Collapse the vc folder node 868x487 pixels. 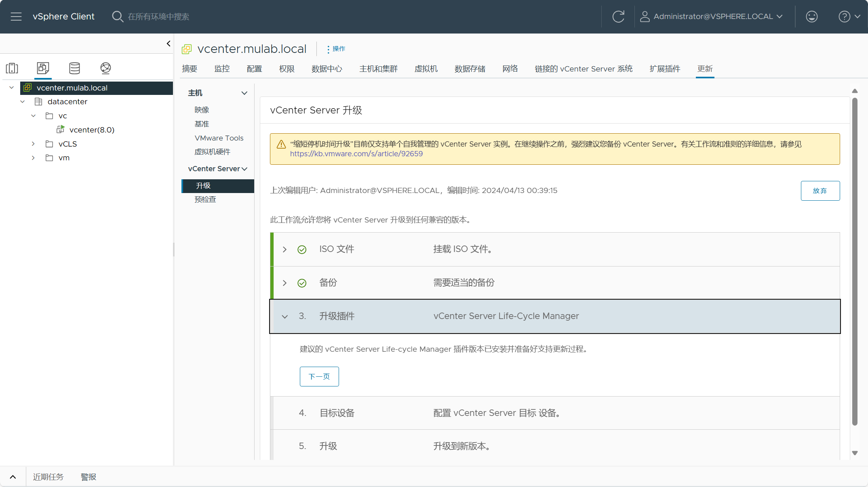click(34, 116)
